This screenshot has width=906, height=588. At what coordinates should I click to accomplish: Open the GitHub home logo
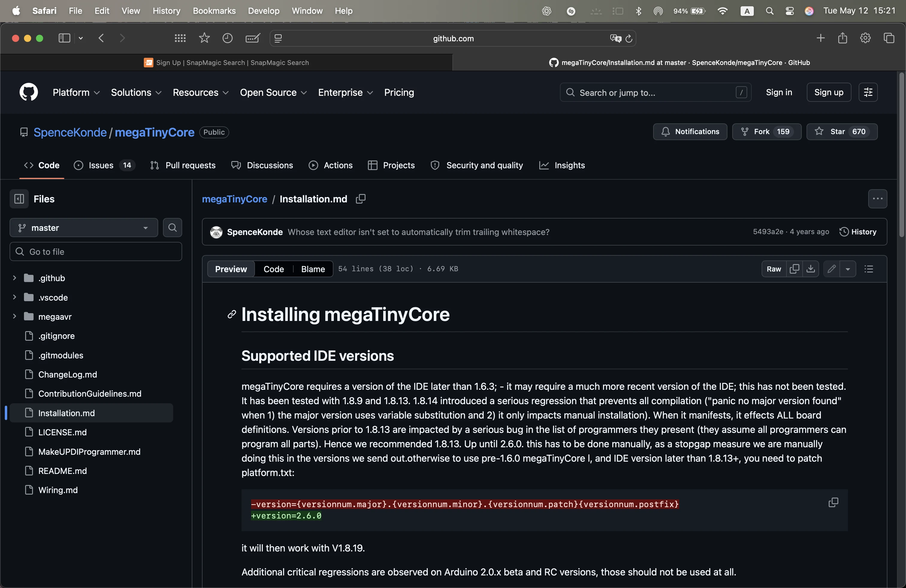[x=28, y=93]
